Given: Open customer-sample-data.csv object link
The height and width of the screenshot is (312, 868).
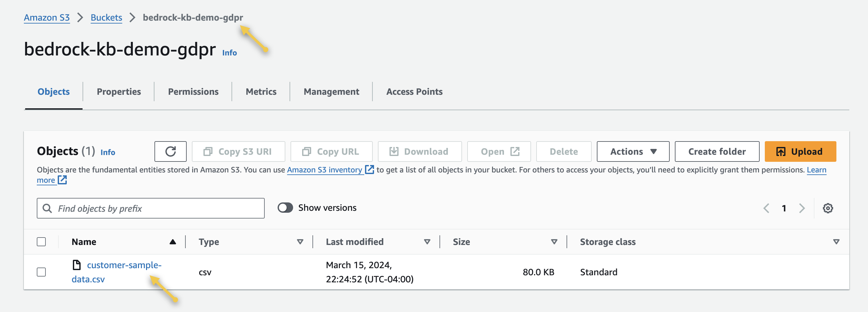Looking at the screenshot, I should tap(116, 272).
